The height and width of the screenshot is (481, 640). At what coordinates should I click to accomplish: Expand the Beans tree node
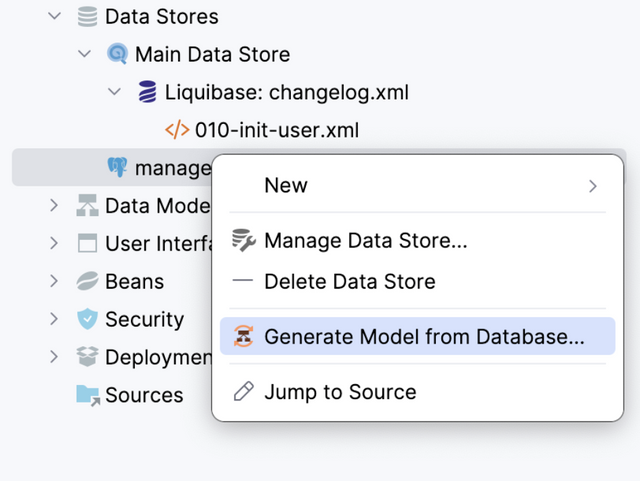click(x=54, y=282)
